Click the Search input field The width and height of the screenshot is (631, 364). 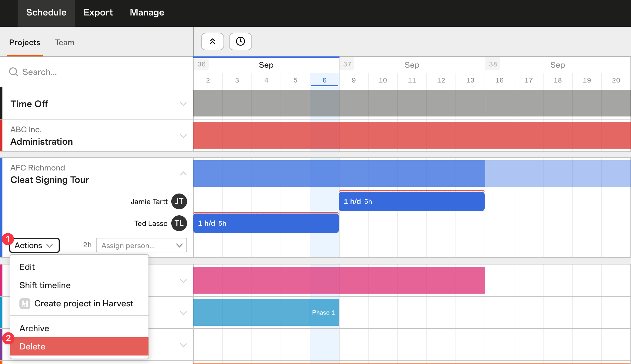pyautogui.click(x=97, y=72)
